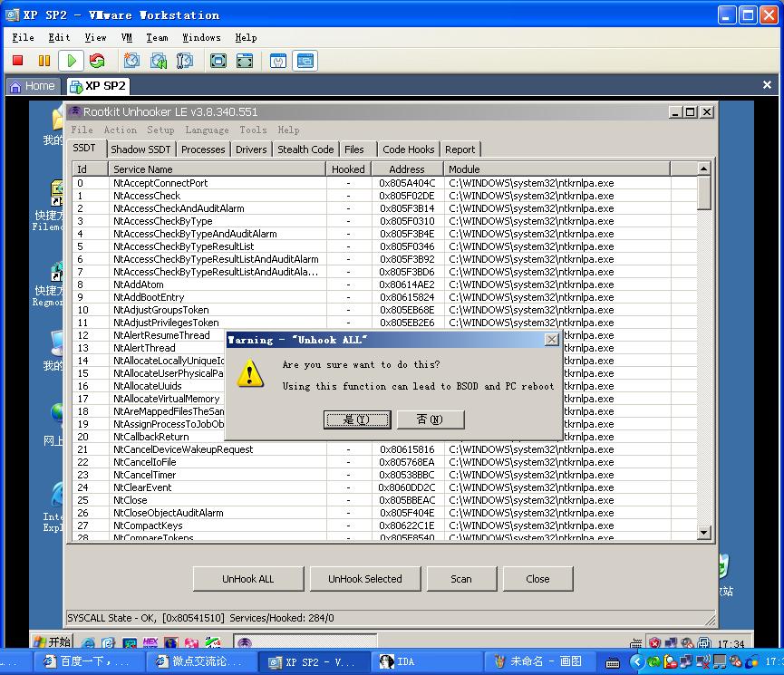Sort by Service Name column header
This screenshot has width=784, height=675.
[x=217, y=169]
